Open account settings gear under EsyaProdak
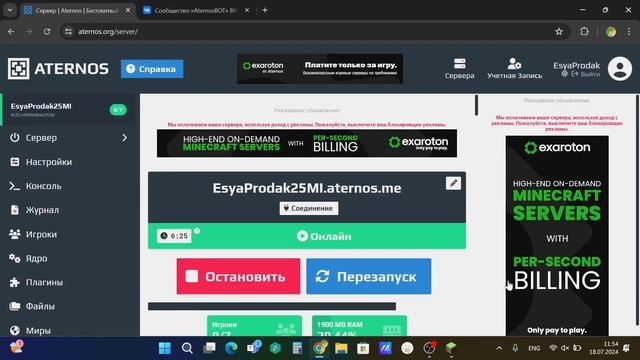This screenshot has width=640, height=360. point(564,74)
